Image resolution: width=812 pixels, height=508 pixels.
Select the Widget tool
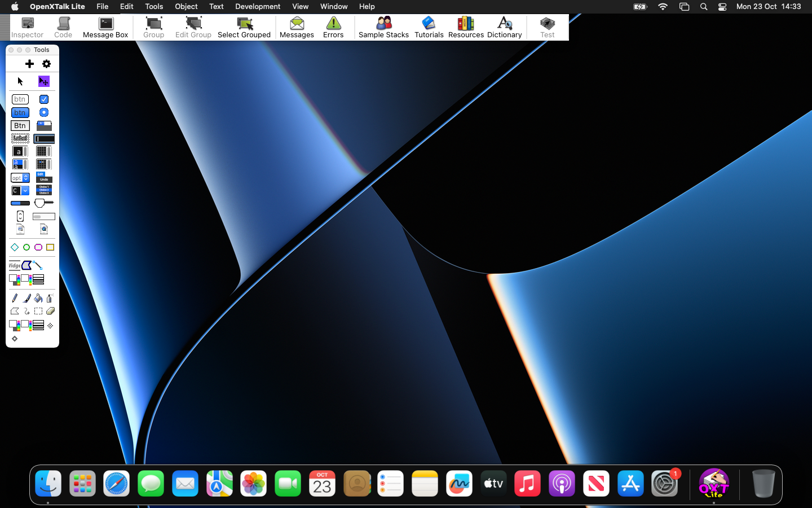click(x=15, y=265)
